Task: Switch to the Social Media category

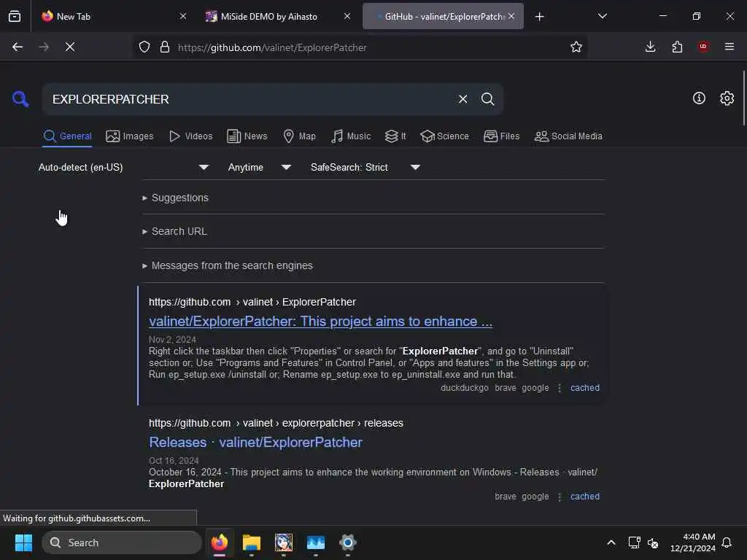Action: (568, 136)
